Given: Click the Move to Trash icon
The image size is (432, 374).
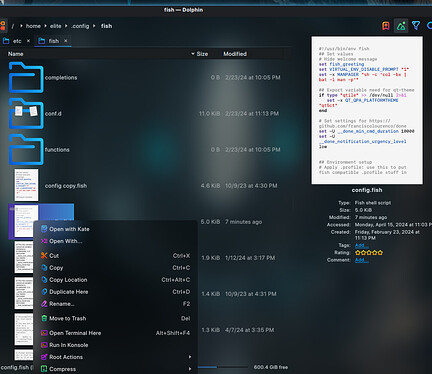Looking at the screenshot, I should [x=44, y=318].
